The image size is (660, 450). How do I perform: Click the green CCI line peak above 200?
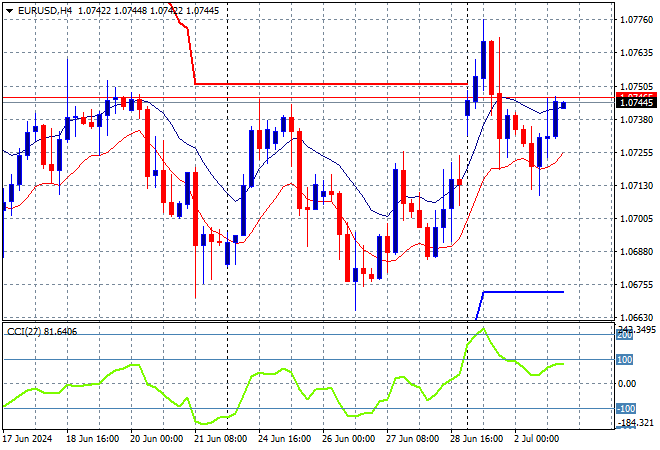[x=483, y=328]
